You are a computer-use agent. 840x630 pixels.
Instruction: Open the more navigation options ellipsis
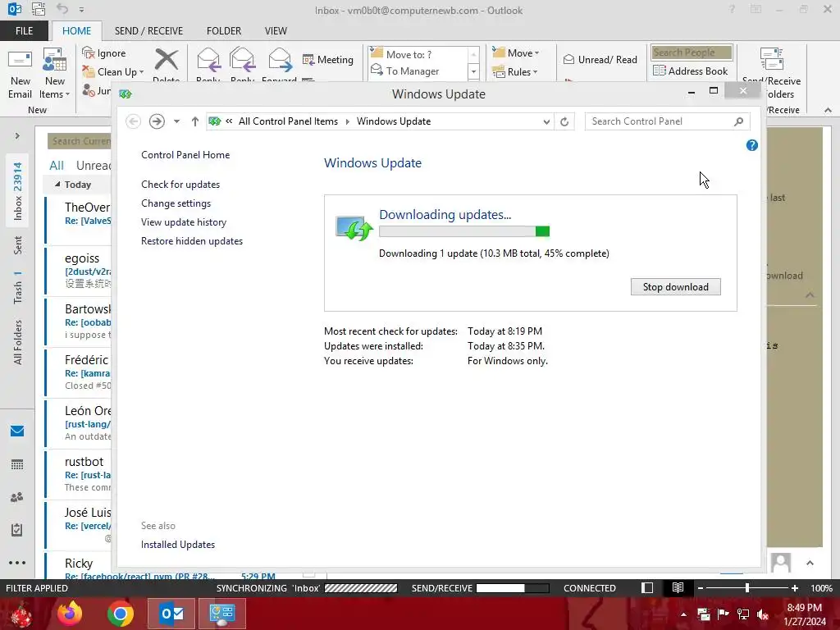17,563
